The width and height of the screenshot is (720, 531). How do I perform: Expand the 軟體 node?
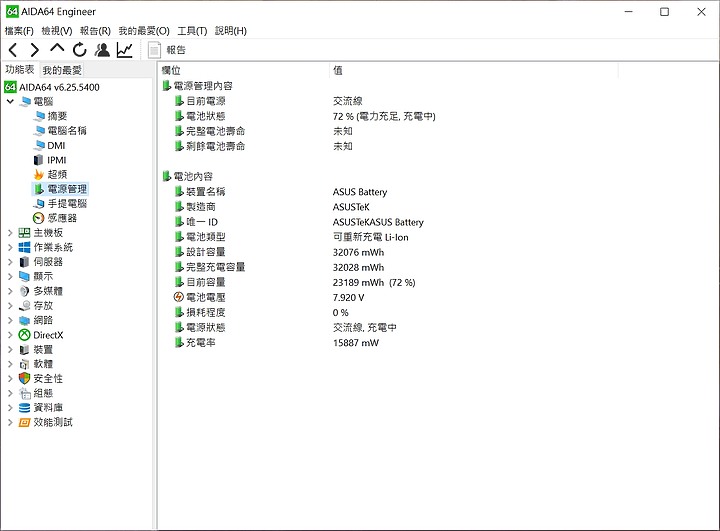coord(10,364)
